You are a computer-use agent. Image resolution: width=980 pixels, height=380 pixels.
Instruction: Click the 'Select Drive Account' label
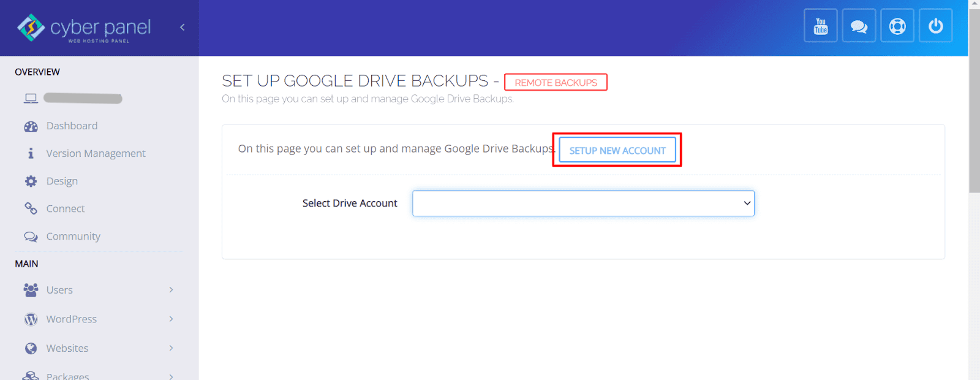(350, 203)
